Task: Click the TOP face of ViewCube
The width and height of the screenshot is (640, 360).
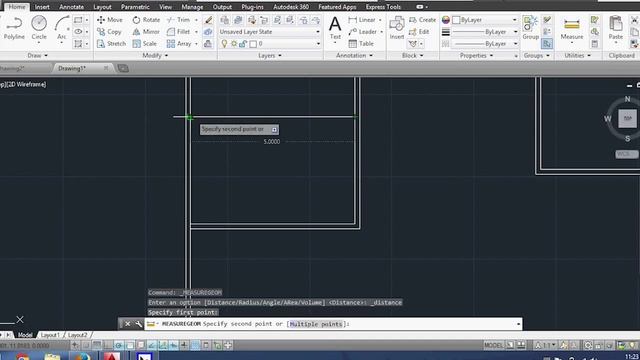Action: pyautogui.click(x=627, y=119)
